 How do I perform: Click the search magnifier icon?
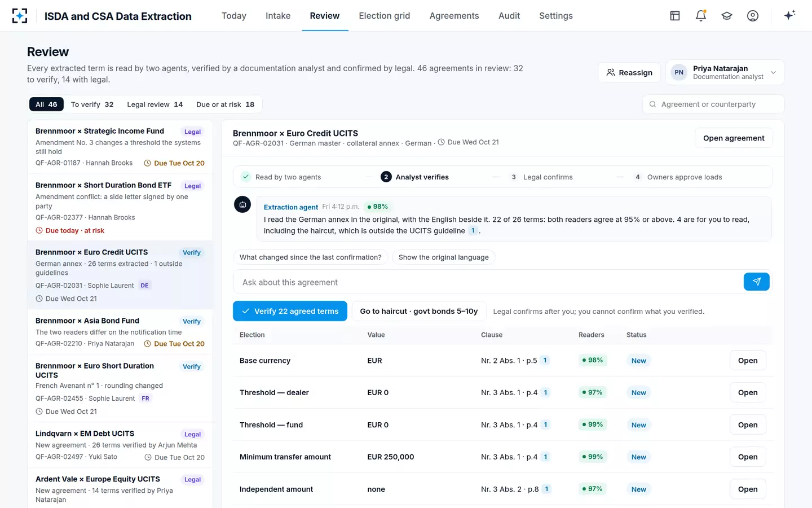(652, 104)
